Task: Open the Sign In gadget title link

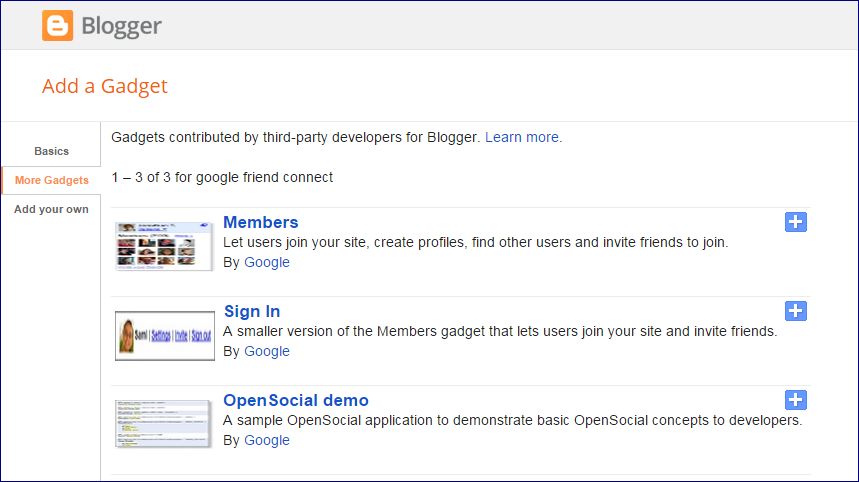Action: pos(252,311)
